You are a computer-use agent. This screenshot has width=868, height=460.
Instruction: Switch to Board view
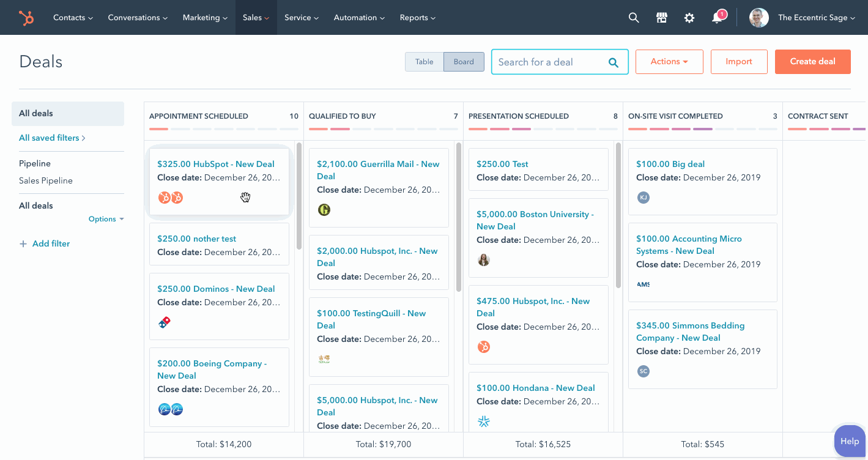(x=464, y=62)
